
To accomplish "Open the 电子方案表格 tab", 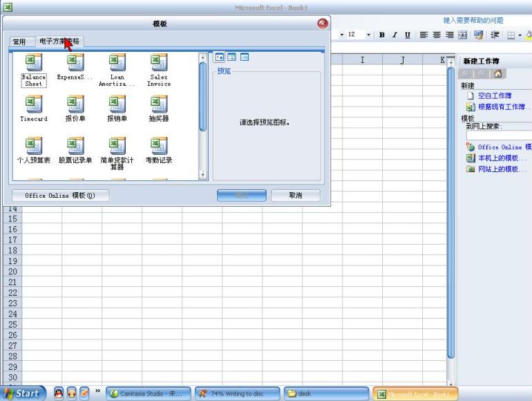I will tap(59, 41).
